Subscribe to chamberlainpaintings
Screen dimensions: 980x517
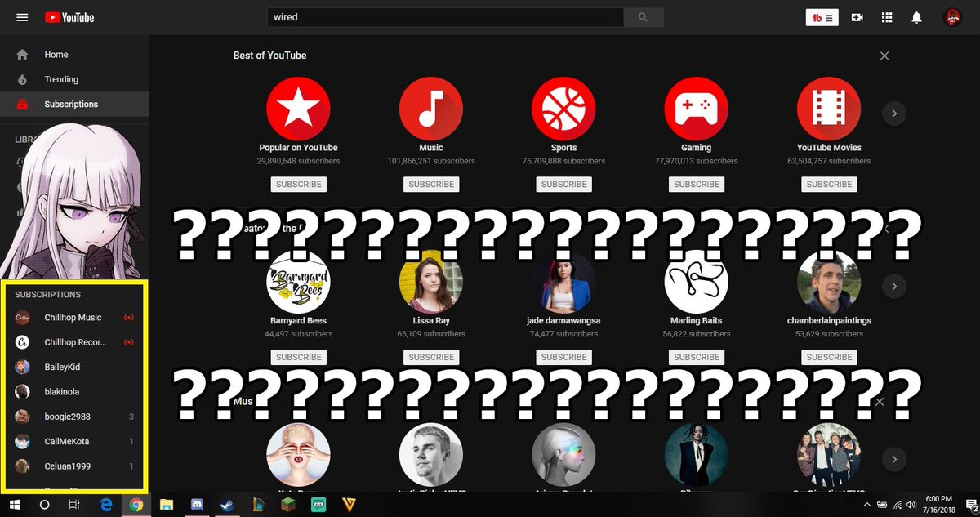pyautogui.click(x=829, y=357)
